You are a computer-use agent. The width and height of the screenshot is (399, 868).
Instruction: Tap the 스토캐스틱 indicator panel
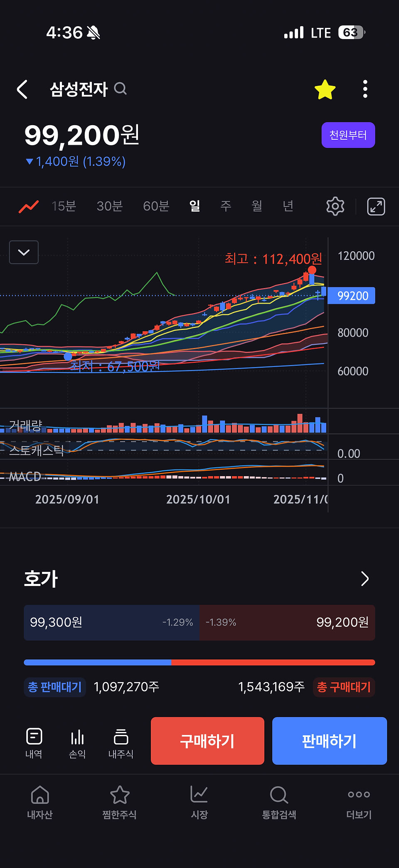164,447
